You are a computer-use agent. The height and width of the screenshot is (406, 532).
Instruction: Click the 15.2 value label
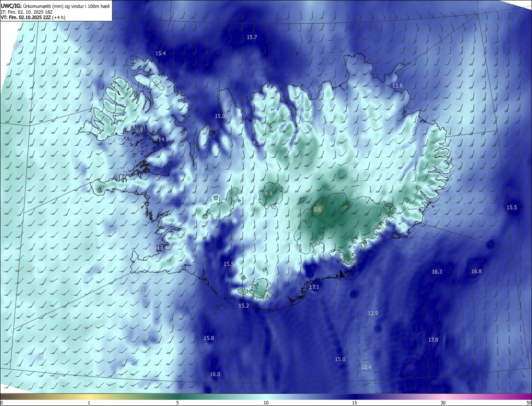[x=244, y=306]
